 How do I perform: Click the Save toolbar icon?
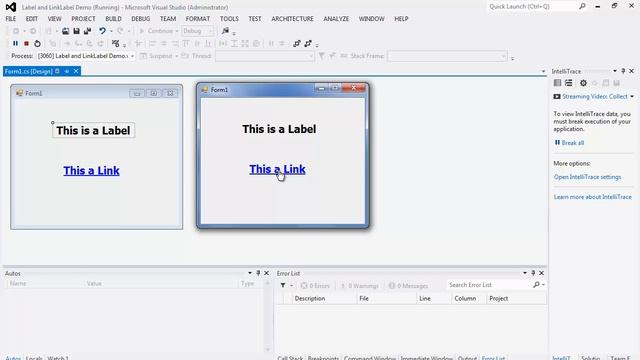tap(76, 31)
